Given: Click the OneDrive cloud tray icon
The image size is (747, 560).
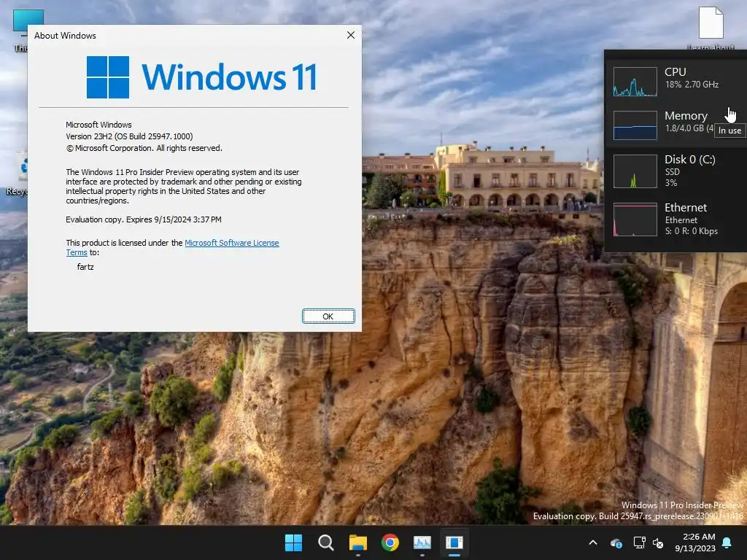Looking at the screenshot, I should click(616, 542).
